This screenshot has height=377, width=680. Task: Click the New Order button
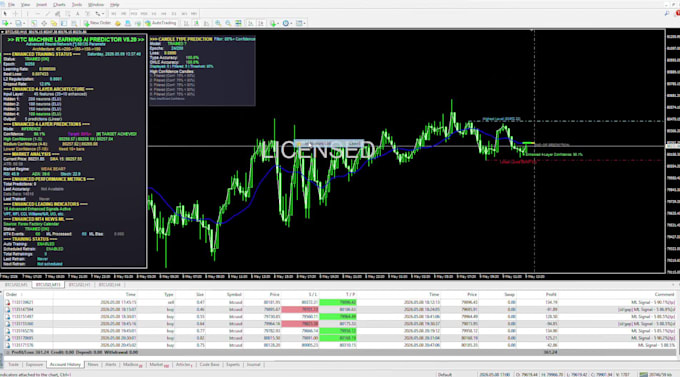pyautogui.click(x=97, y=23)
